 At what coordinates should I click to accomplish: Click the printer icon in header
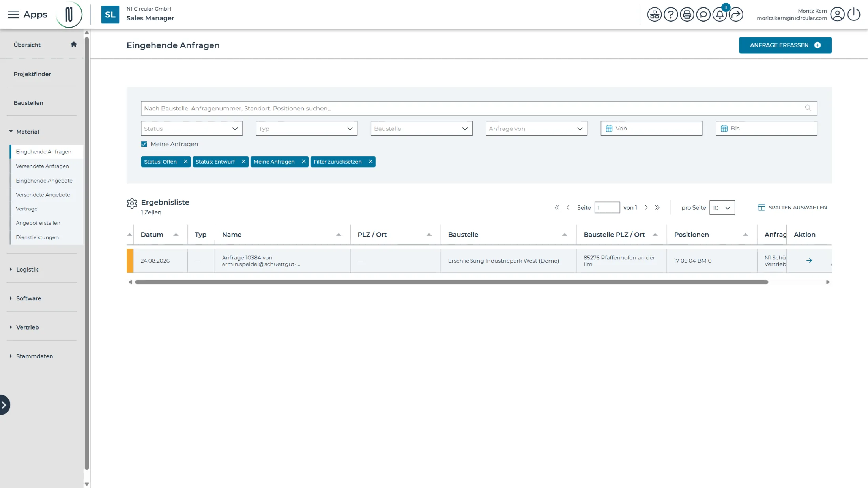tap(687, 15)
